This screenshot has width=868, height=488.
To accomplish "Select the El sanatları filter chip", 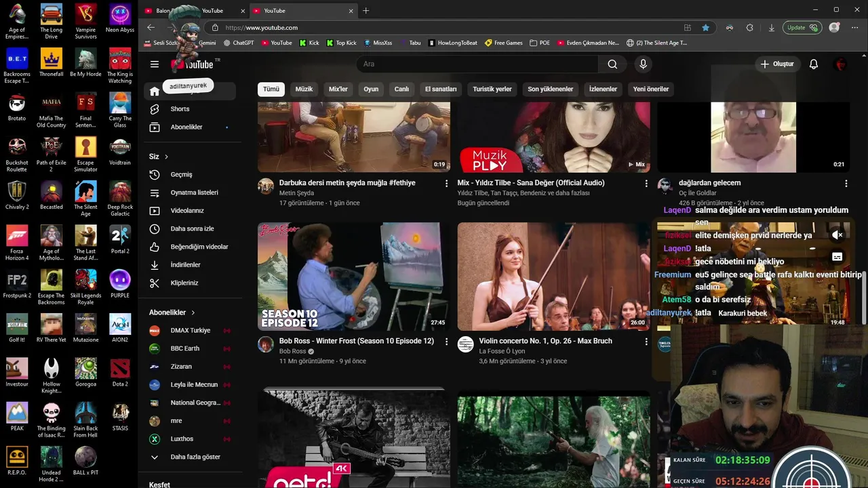I will pos(441,89).
